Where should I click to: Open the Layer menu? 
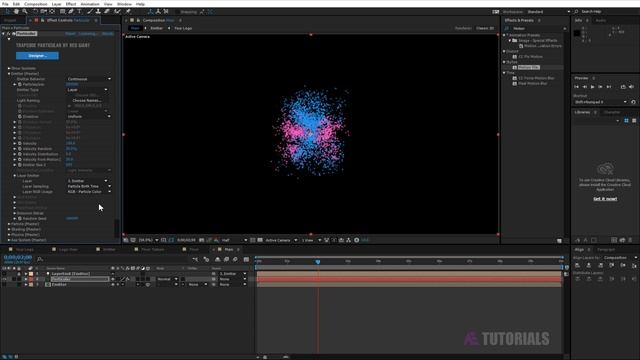[x=57, y=4]
